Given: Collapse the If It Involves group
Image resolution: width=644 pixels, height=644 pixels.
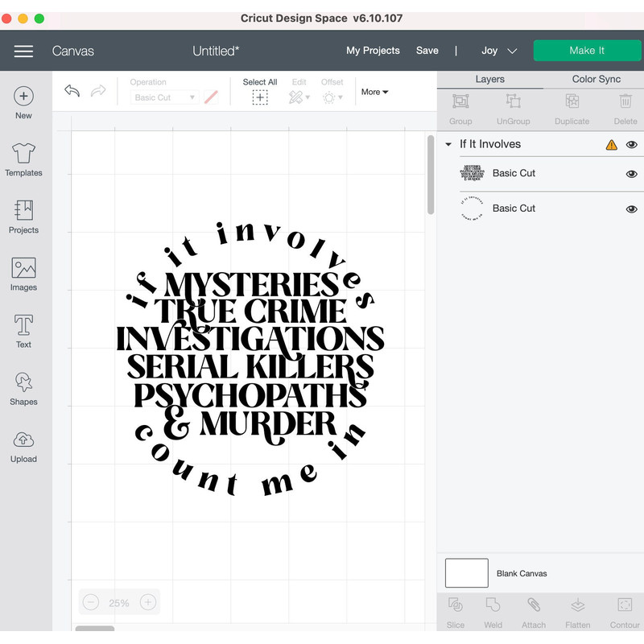Looking at the screenshot, I should point(448,144).
